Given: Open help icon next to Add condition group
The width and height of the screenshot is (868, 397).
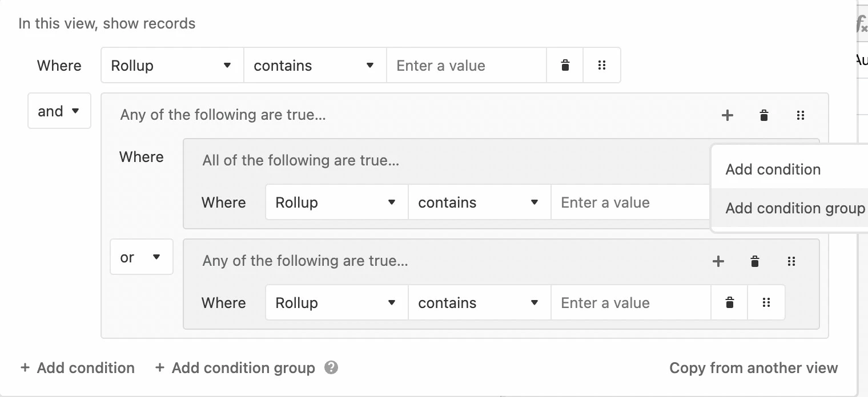Looking at the screenshot, I should (331, 368).
